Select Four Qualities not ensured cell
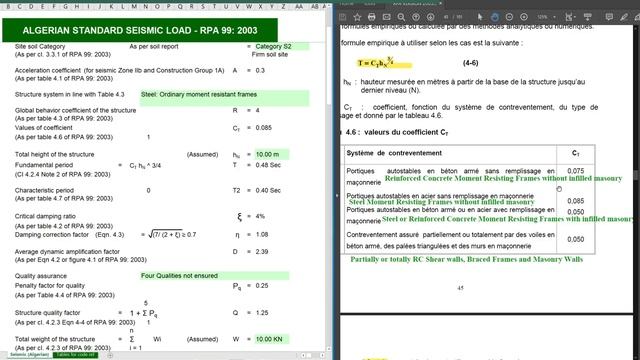 coord(214,276)
